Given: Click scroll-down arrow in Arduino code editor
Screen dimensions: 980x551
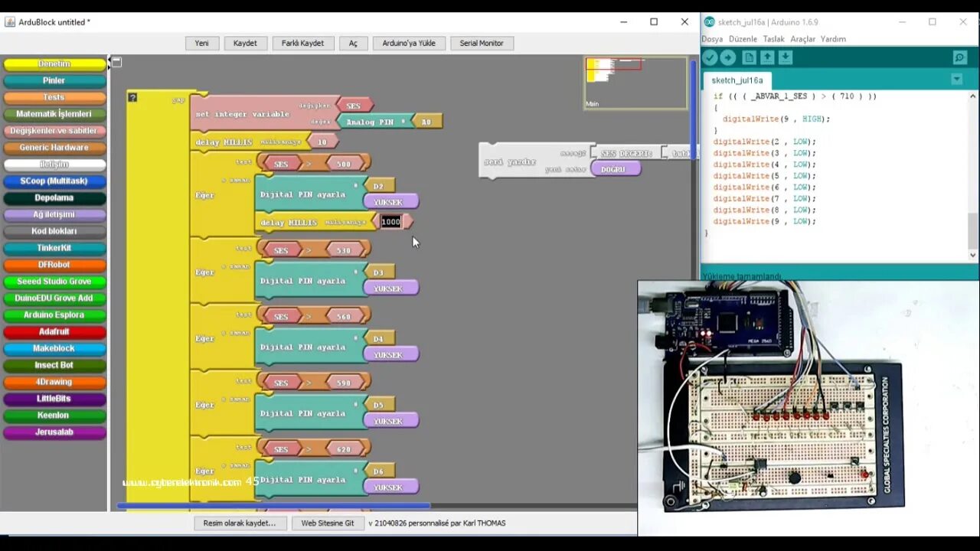Looking at the screenshot, I should point(973,255).
